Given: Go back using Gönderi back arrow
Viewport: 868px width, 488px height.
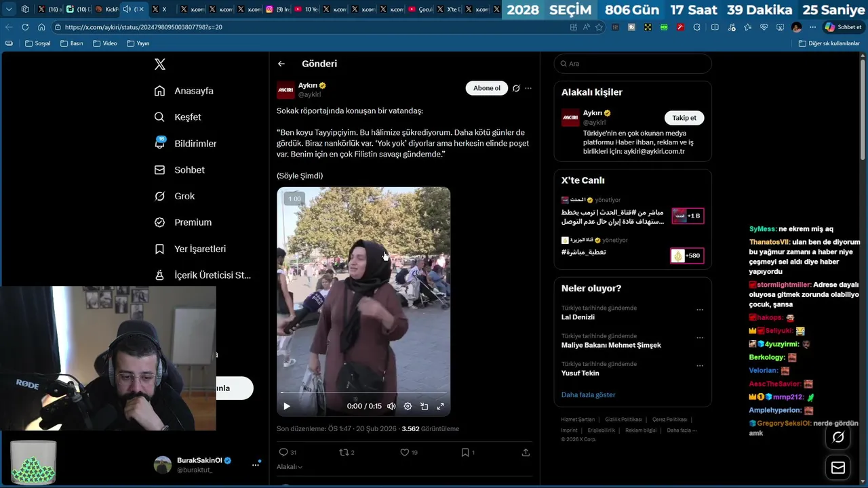Looking at the screenshot, I should pos(281,64).
